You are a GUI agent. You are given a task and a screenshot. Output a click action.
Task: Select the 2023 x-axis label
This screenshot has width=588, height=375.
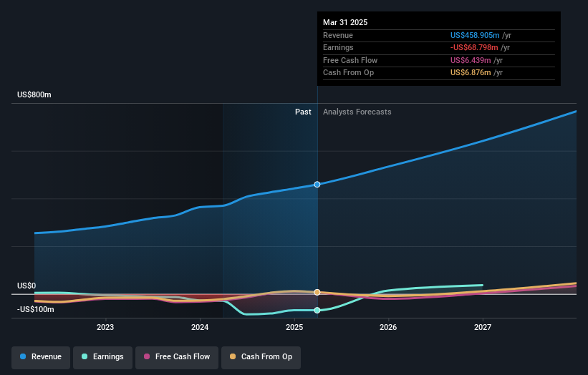click(105, 327)
